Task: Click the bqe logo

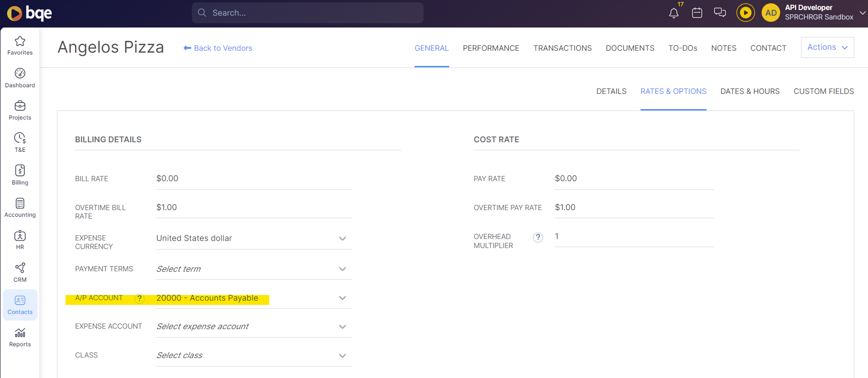Action: (29, 13)
